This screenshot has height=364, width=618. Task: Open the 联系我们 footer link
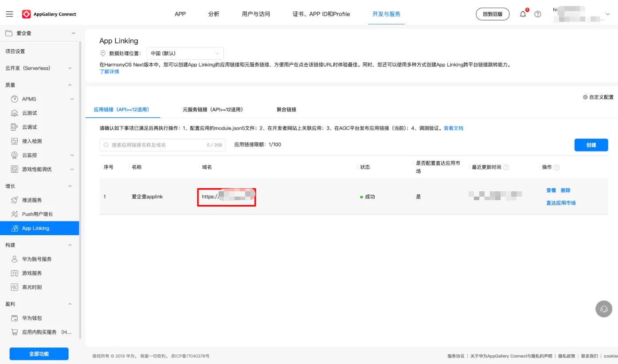(590, 356)
